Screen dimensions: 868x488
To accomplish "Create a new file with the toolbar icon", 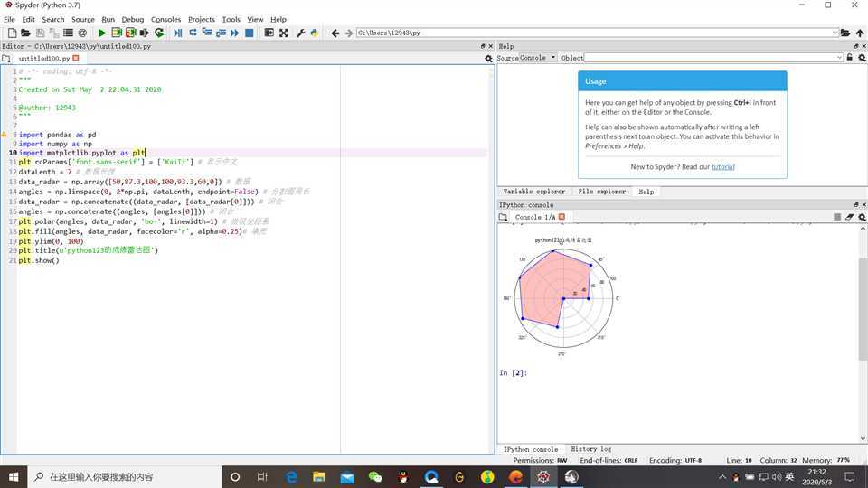I will pos(12,33).
